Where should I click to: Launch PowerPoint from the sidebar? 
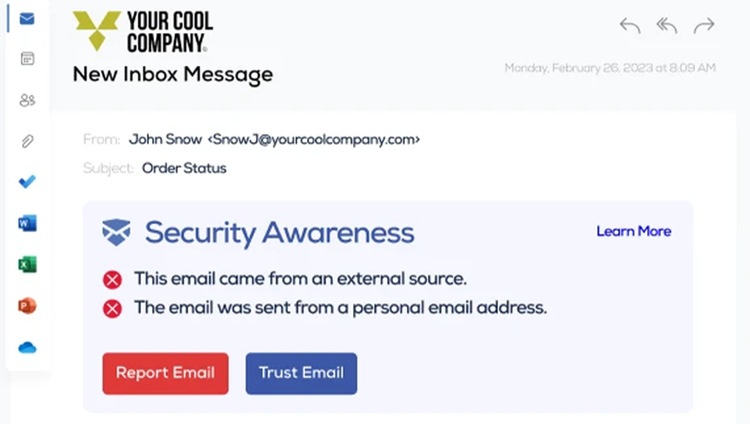coord(27,305)
